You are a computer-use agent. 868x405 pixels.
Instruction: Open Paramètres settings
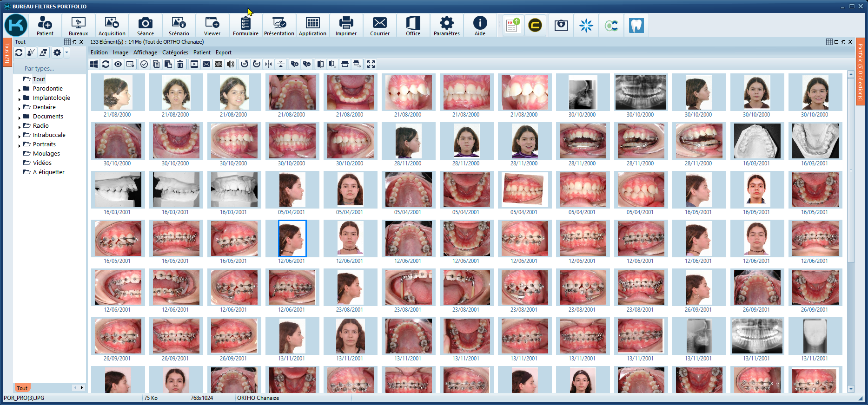tap(446, 26)
